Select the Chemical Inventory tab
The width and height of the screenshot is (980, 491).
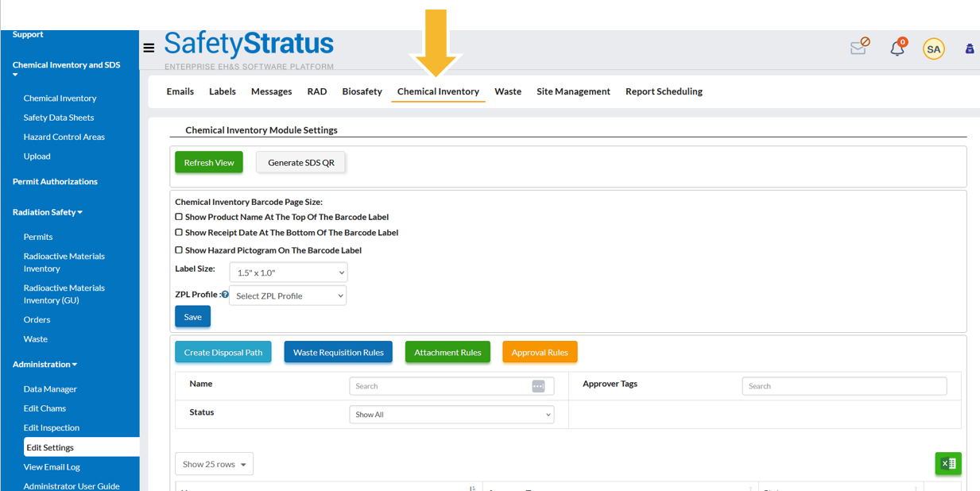(438, 91)
